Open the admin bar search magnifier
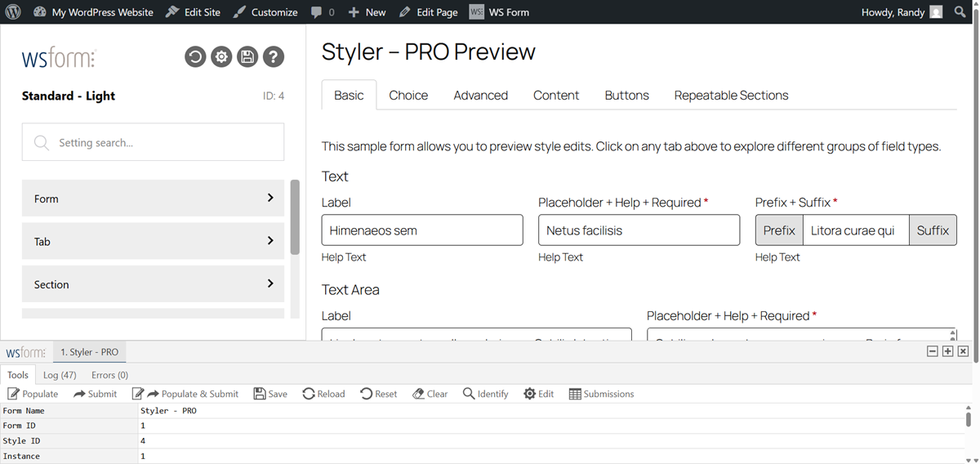 click(960, 12)
